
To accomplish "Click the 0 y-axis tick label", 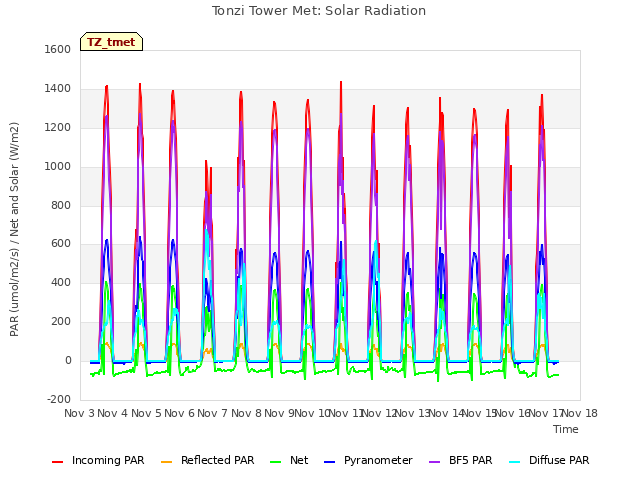I will click(68, 360).
